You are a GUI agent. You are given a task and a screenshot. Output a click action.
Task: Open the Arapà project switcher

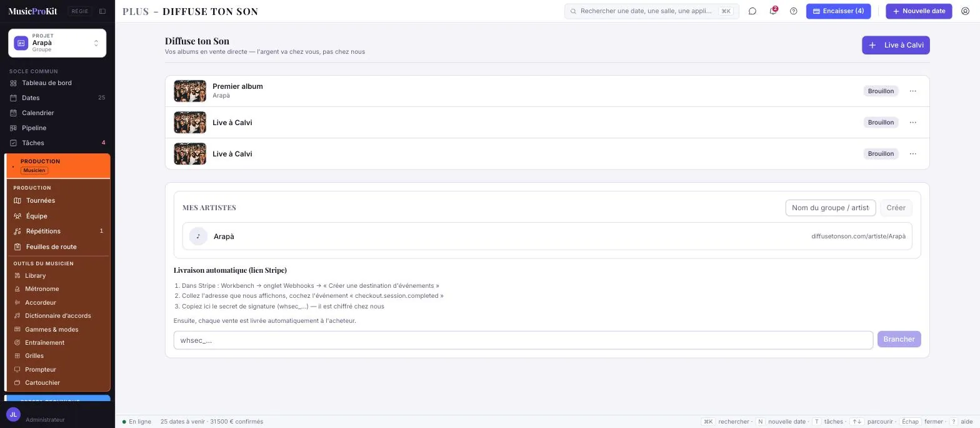click(x=57, y=43)
